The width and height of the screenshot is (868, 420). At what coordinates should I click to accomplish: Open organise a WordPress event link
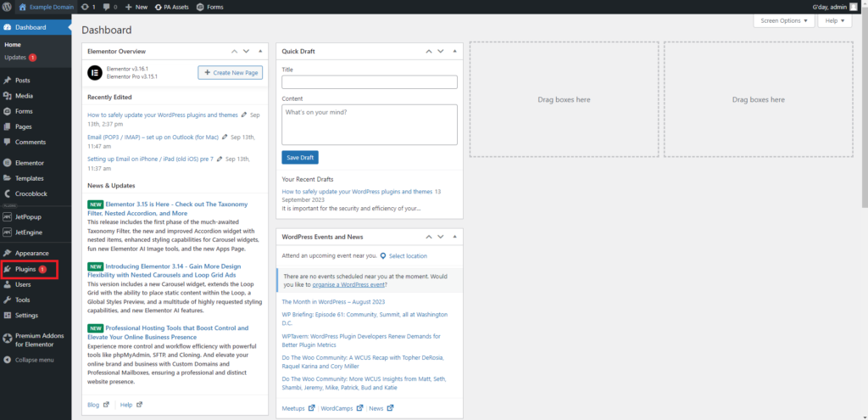point(348,285)
